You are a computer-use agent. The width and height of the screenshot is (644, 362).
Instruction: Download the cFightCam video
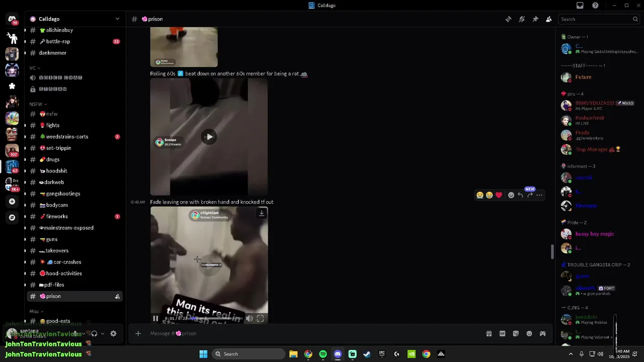click(262, 213)
